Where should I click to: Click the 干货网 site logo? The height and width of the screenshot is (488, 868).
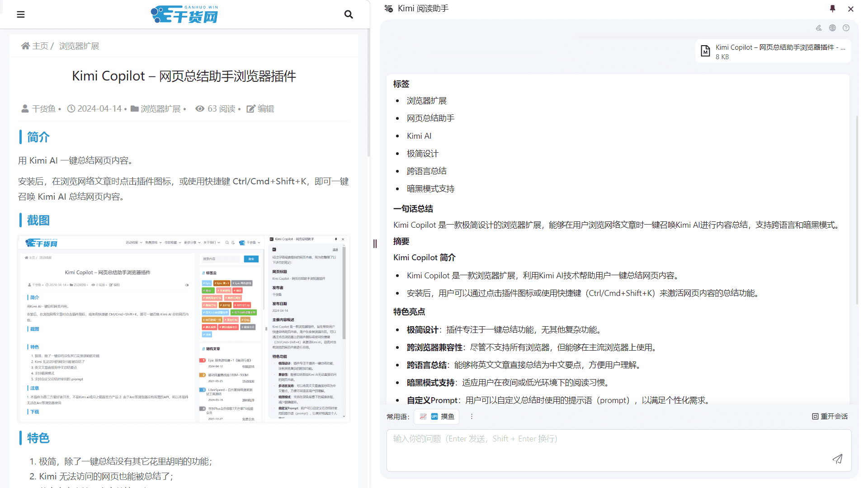pyautogui.click(x=185, y=14)
